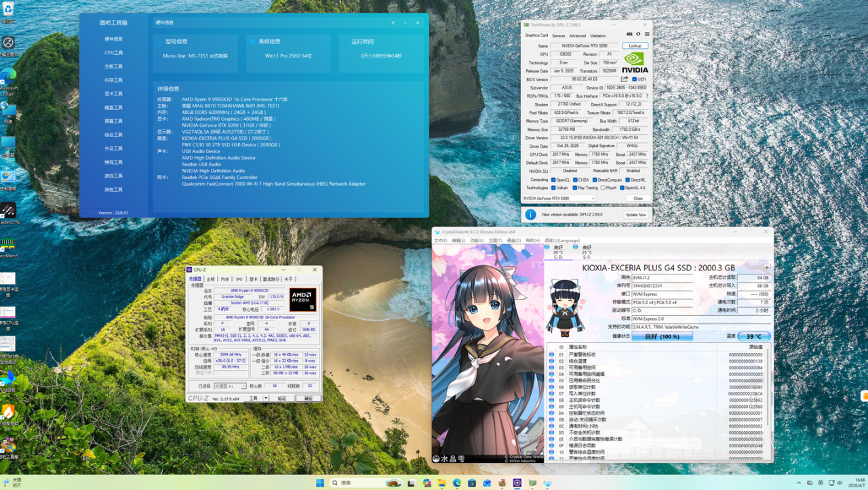Toggle the OpenGL 4.6 checkbox

(x=621, y=188)
